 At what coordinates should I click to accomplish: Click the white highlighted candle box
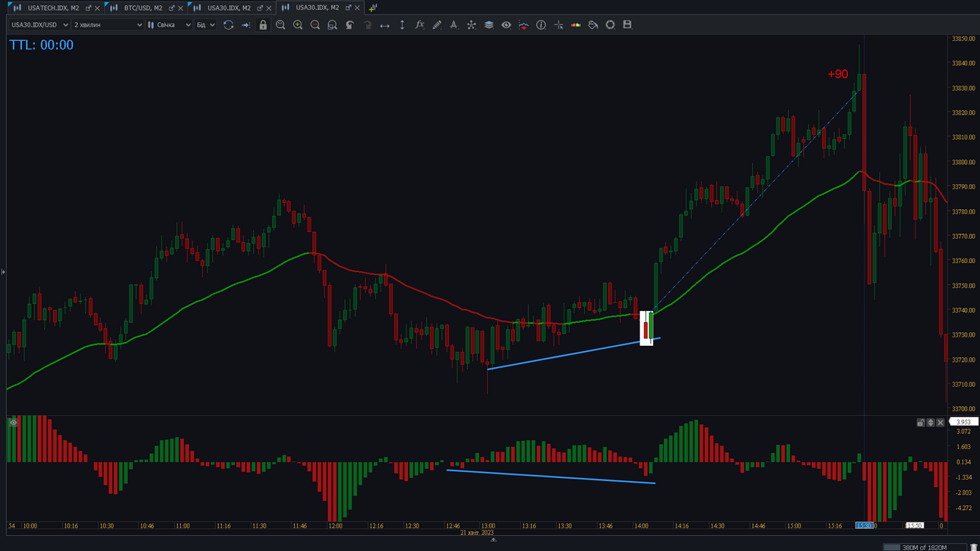646,328
